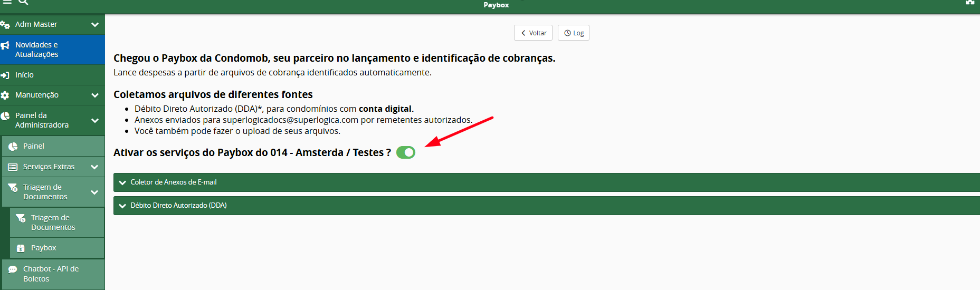Click the Manutenção gear icon
This screenshot has height=290, width=980.
[5, 95]
